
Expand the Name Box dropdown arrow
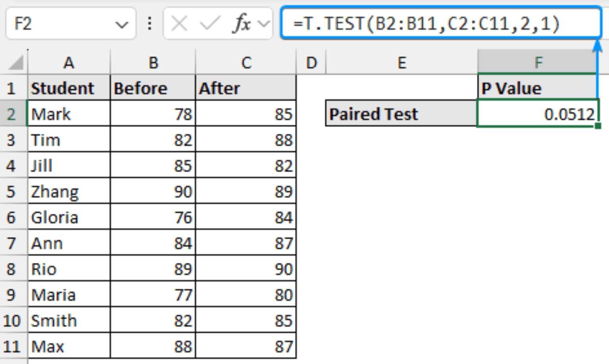click(x=121, y=25)
